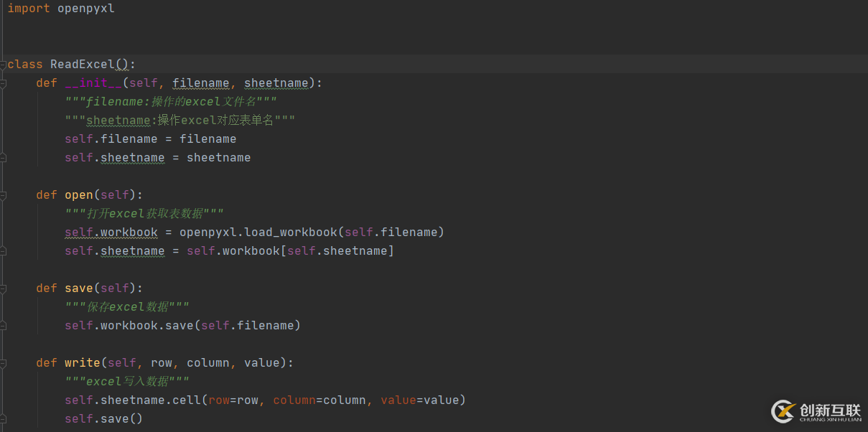868x432 pixels.
Task: Place cursor on openpyxl in import statement
Action: coord(85,9)
